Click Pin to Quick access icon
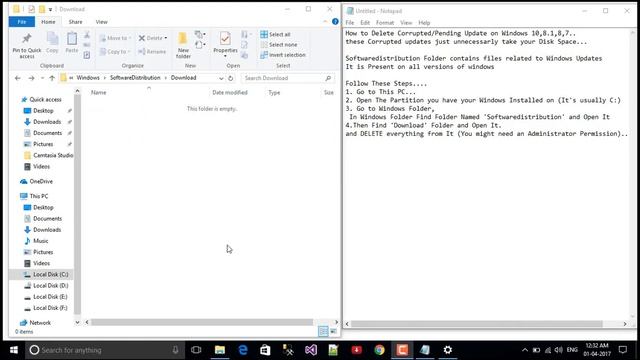This screenshot has height=360, width=640. coord(27,39)
